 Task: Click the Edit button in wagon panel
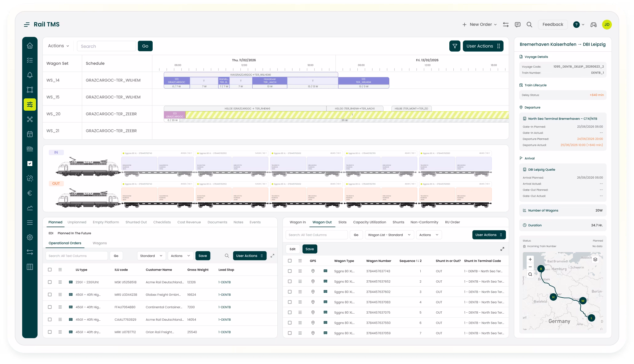click(293, 249)
